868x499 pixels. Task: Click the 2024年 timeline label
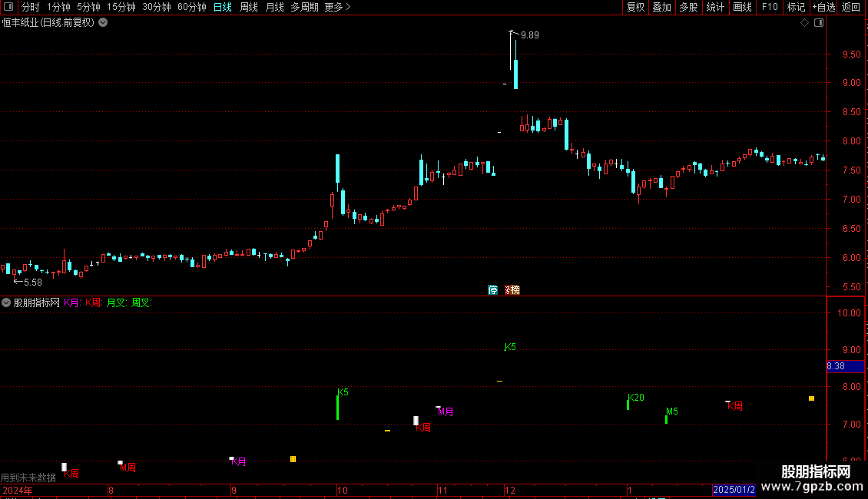[x=17, y=490]
